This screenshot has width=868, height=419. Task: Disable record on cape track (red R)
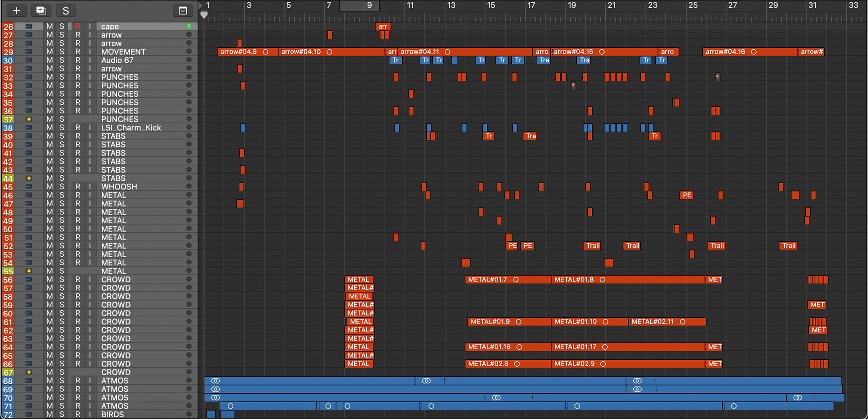tap(78, 27)
